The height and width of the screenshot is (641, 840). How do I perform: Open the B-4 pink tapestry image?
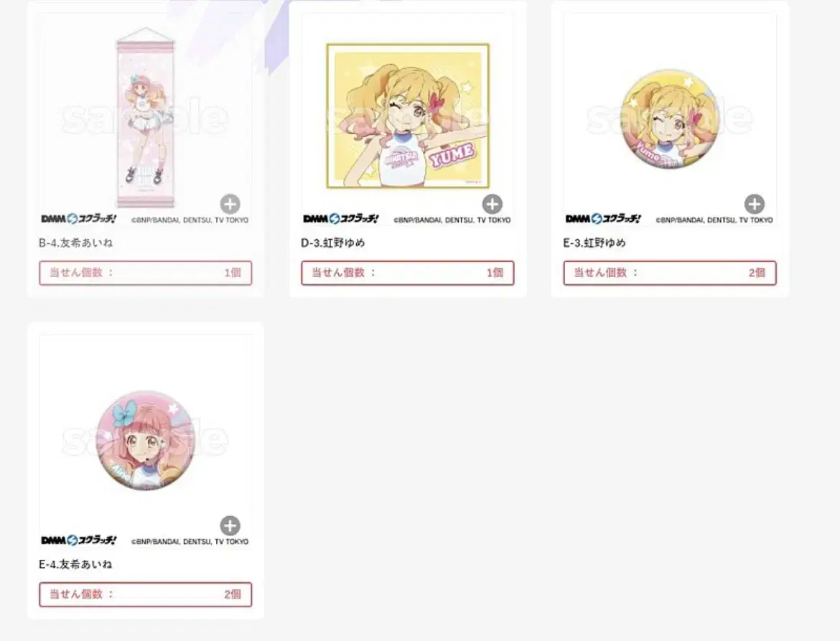(x=146, y=117)
